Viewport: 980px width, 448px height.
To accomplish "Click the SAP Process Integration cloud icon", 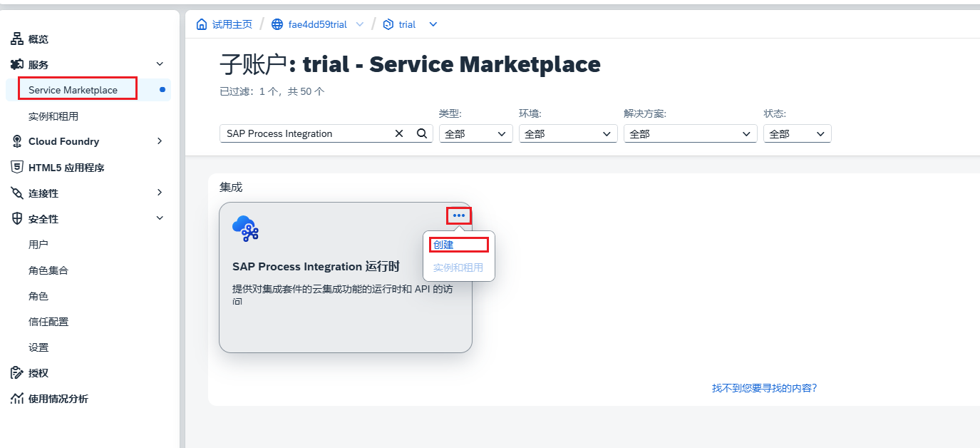I will pos(245,228).
